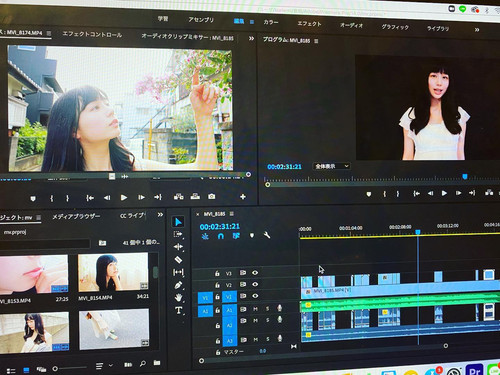Go to In point in Source monitor

tap(90, 198)
